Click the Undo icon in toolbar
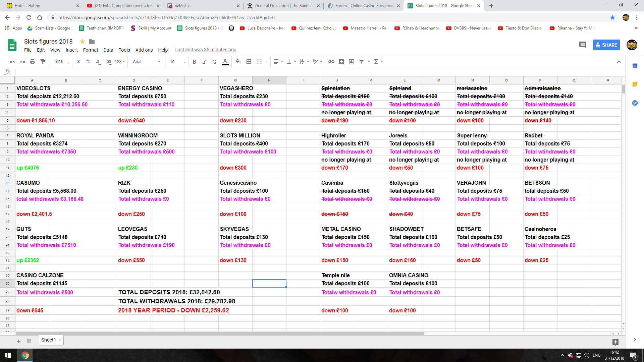 pos(12,62)
